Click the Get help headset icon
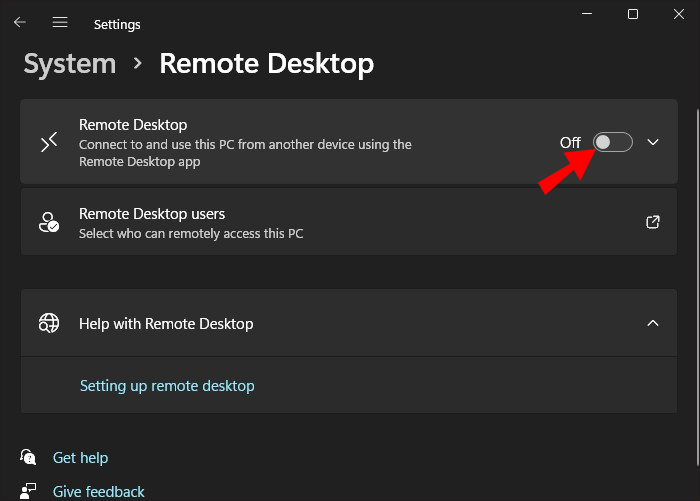 point(28,457)
